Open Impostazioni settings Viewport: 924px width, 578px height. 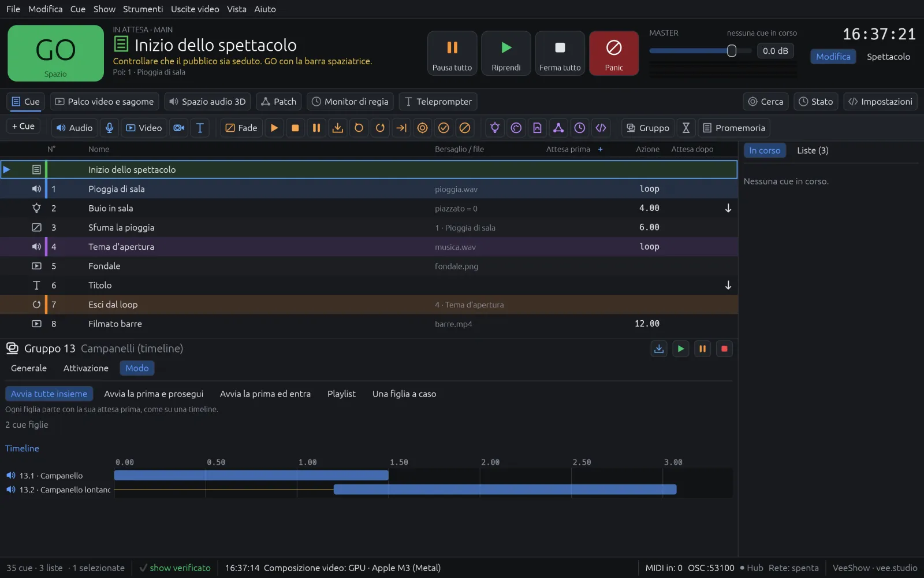coord(881,102)
